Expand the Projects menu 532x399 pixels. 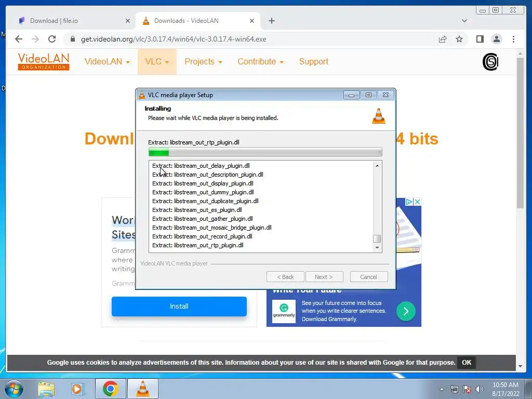point(203,62)
